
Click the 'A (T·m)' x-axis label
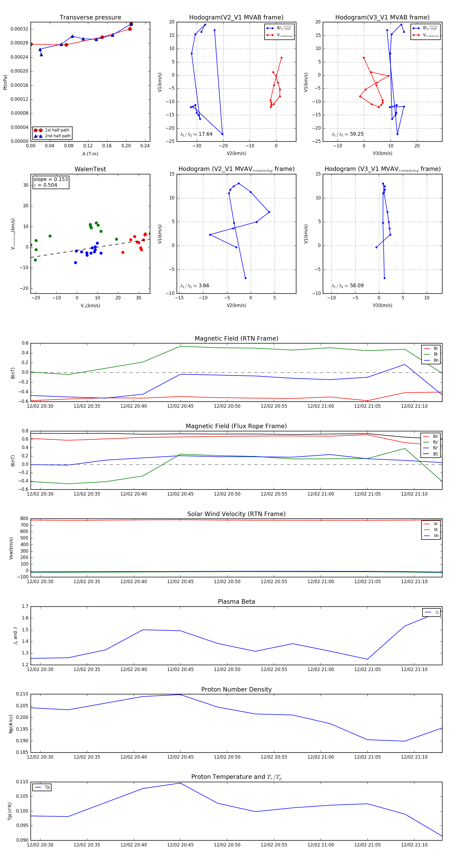point(90,154)
